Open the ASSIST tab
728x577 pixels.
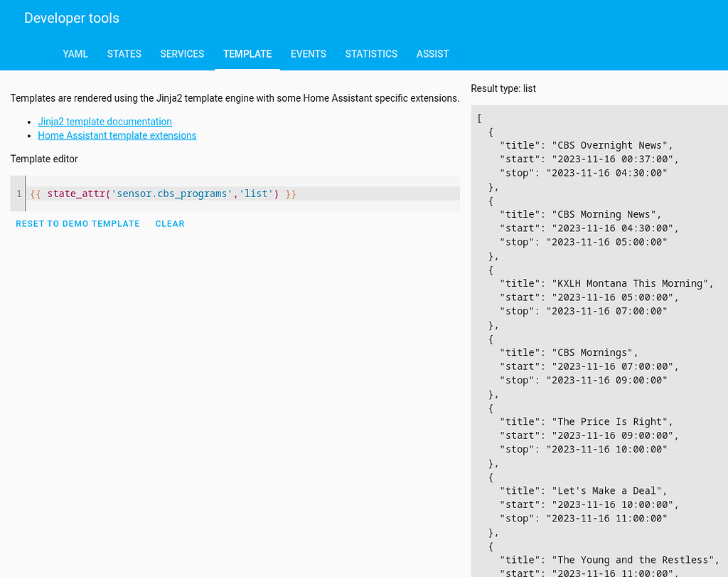[x=433, y=54]
